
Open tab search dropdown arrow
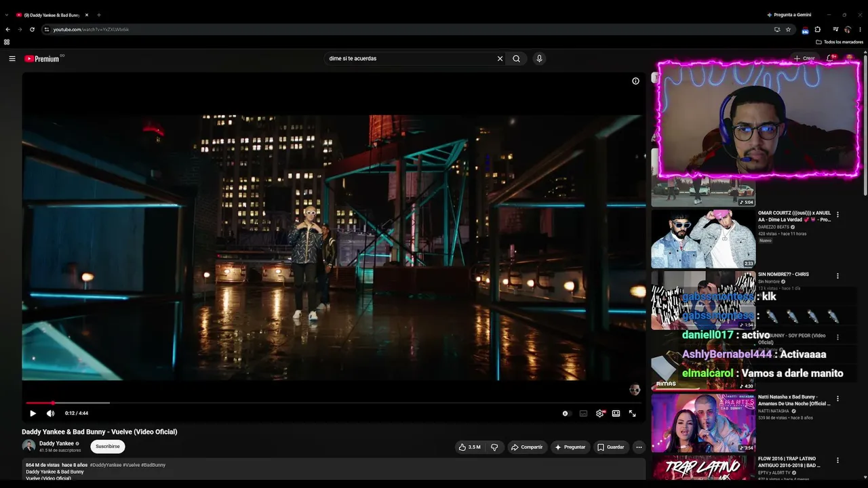[x=6, y=15]
